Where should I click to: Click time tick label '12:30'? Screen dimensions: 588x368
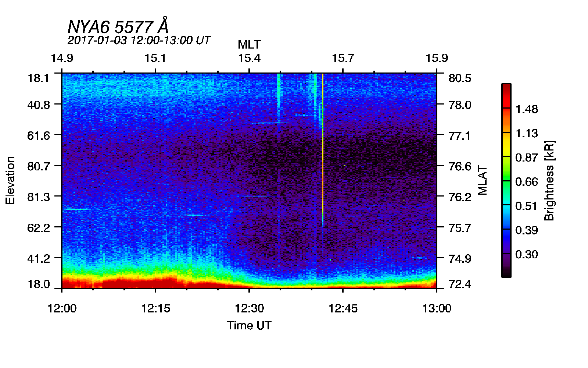click(249, 308)
